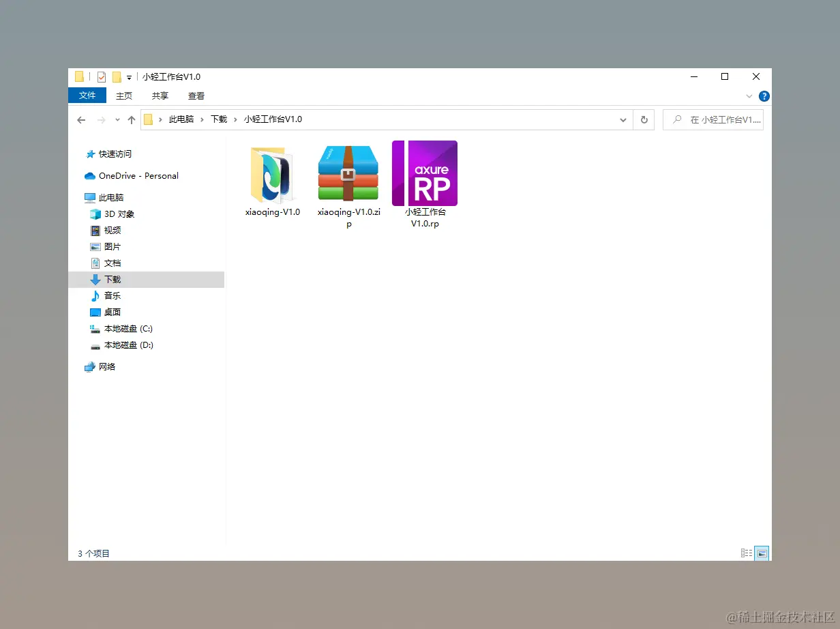Open the 图片 folder in sidebar
The width and height of the screenshot is (840, 629).
click(106, 247)
